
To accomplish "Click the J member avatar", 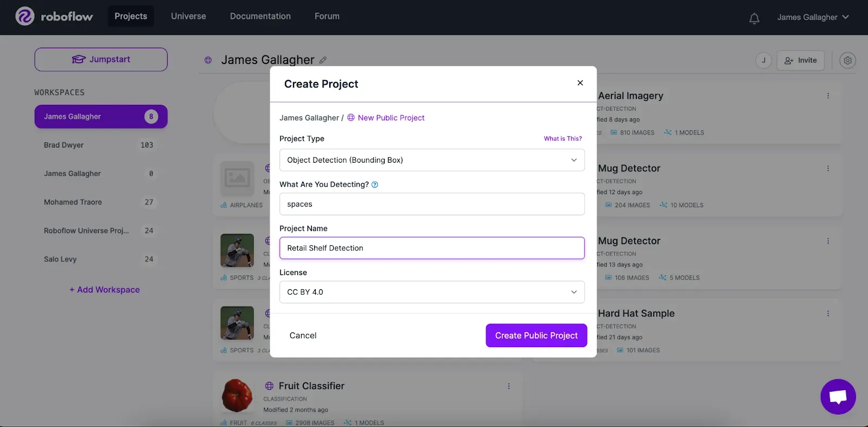I will (763, 60).
